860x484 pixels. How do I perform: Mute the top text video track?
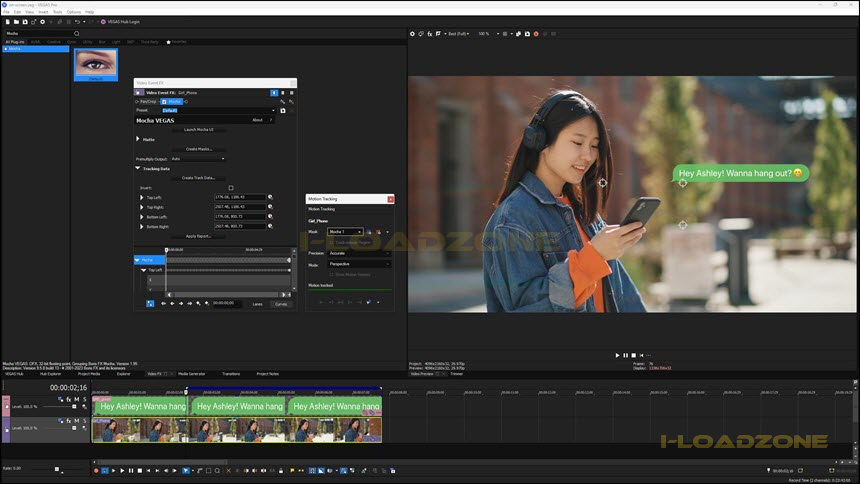click(77, 399)
